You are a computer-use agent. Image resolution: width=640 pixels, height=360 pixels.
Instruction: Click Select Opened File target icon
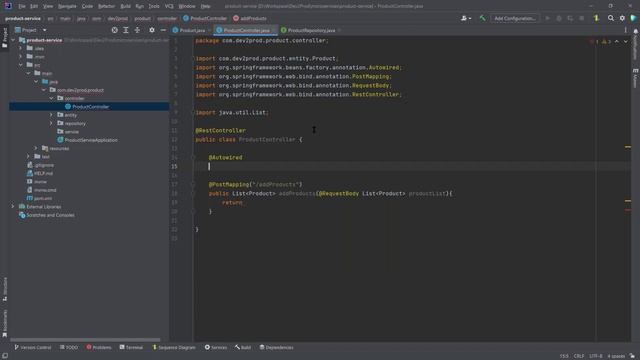(x=115, y=30)
